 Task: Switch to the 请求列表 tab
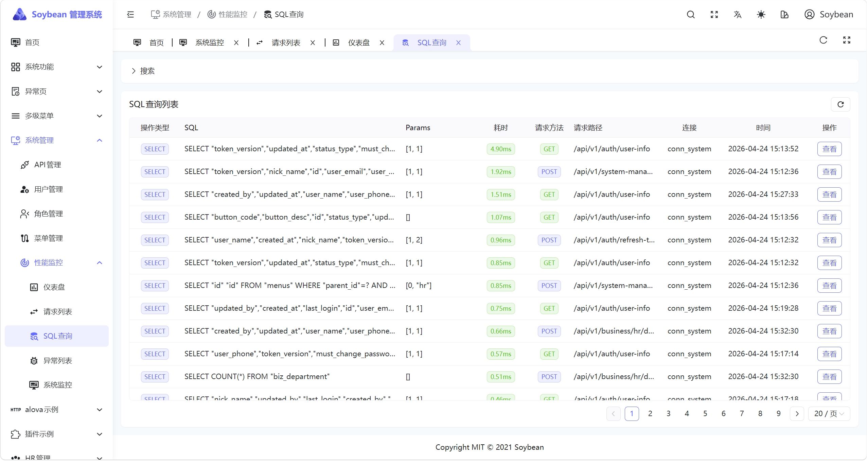tap(285, 43)
